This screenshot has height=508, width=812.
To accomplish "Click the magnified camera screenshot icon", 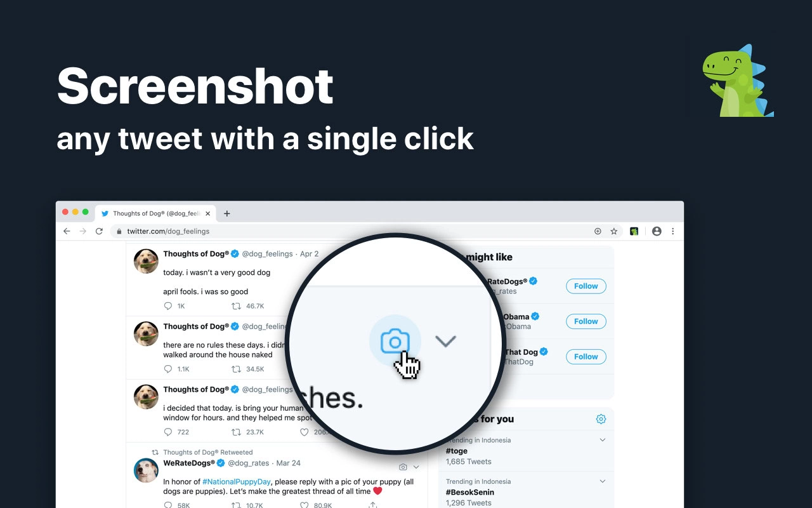I will pos(395,342).
